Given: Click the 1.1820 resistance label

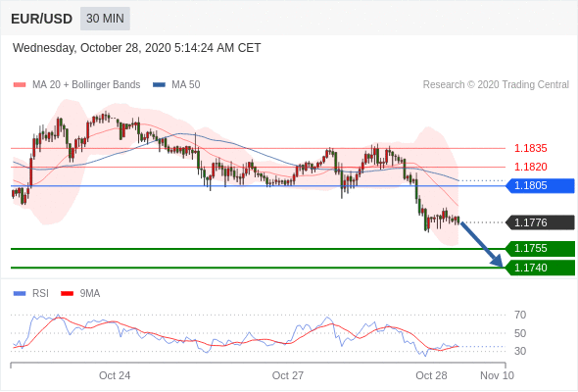Looking at the screenshot, I should point(530,167).
